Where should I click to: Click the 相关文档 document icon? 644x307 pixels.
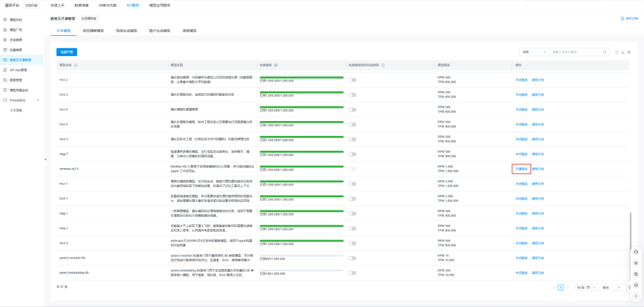click(623, 19)
